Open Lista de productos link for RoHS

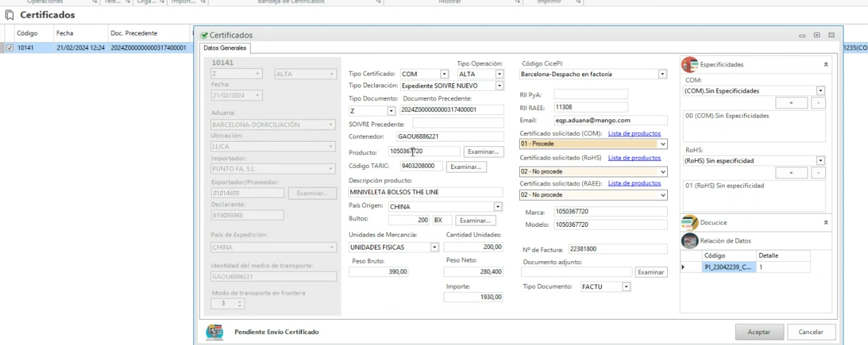click(x=634, y=158)
